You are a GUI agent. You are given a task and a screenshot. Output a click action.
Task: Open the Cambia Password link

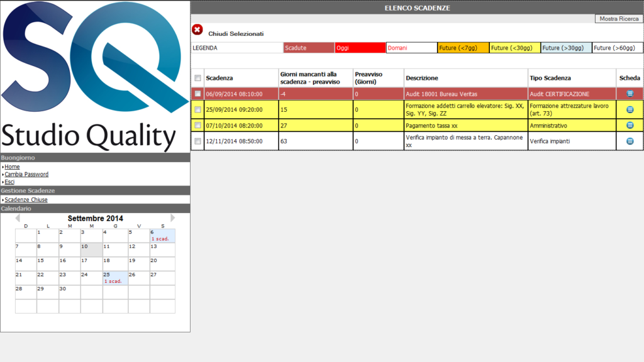pyautogui.click(x=26, y=174)
